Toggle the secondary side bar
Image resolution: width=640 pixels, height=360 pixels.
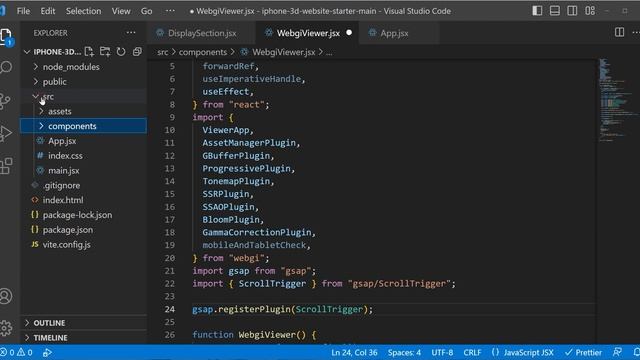point(572,11)
